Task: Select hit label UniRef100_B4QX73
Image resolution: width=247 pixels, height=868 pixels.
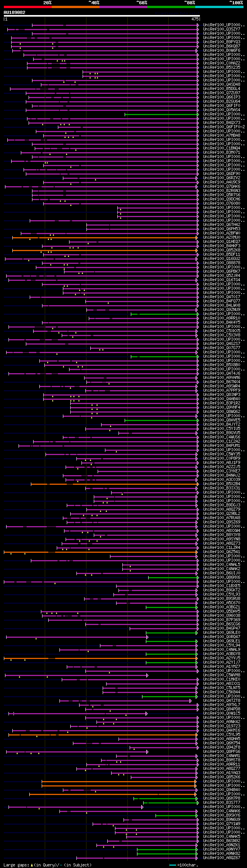Action: point(222,122)
